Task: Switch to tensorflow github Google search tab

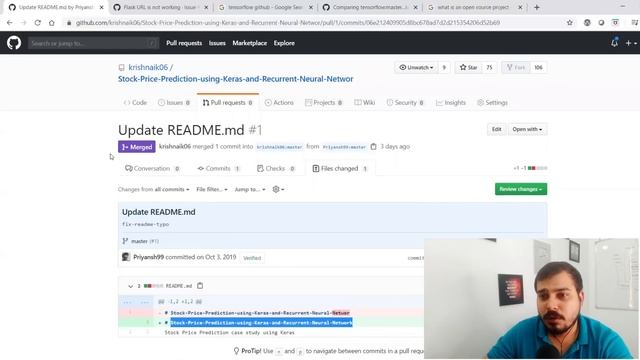Action: 265,7
